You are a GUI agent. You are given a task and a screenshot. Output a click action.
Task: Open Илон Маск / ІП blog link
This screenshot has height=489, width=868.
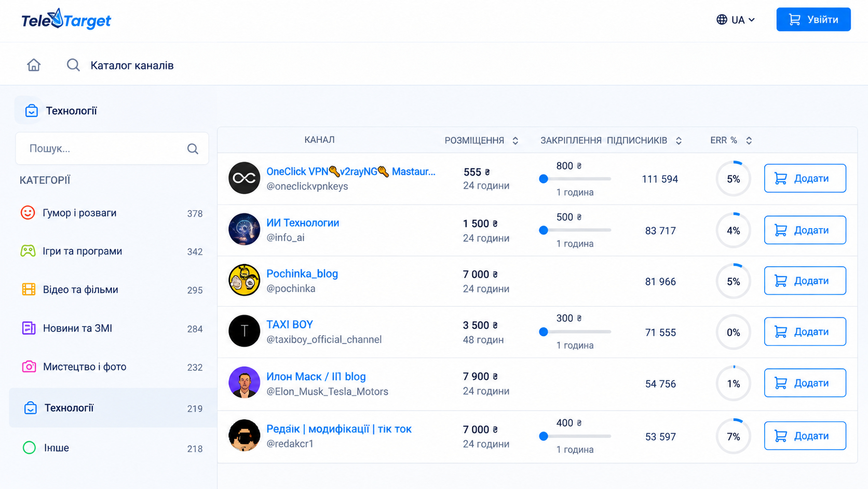coord(316,377)
